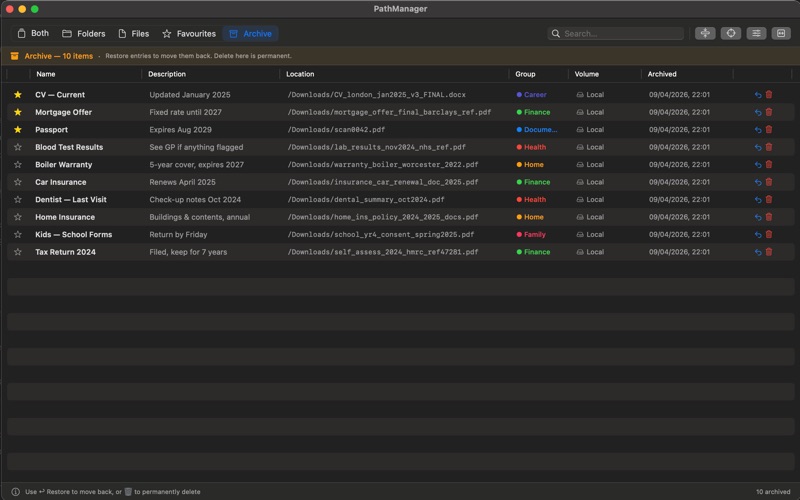This screenshot has width=800, height=500.
Task: Click the move/arrows toolbar button
Action: [705, 33]
